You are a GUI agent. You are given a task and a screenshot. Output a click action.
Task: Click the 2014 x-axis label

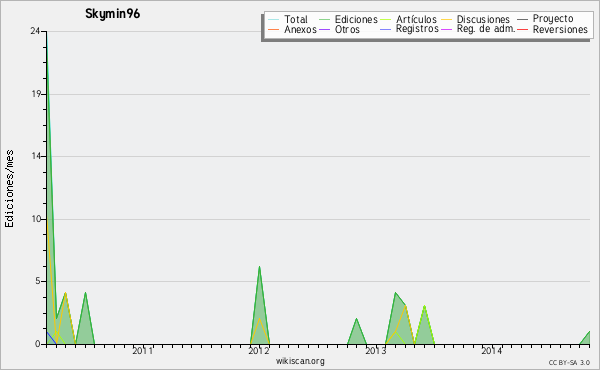point(492,351)
